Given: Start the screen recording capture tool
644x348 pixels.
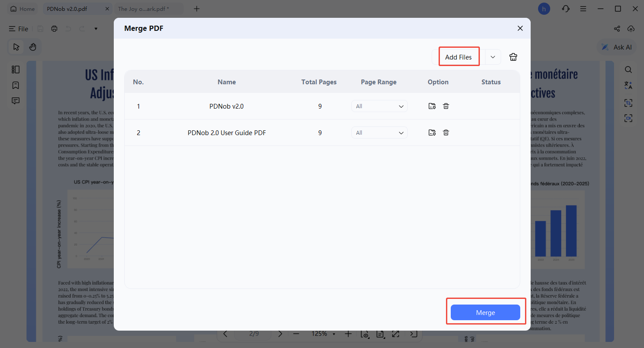Looking at the screenshot, I should [x=628, y=118].
